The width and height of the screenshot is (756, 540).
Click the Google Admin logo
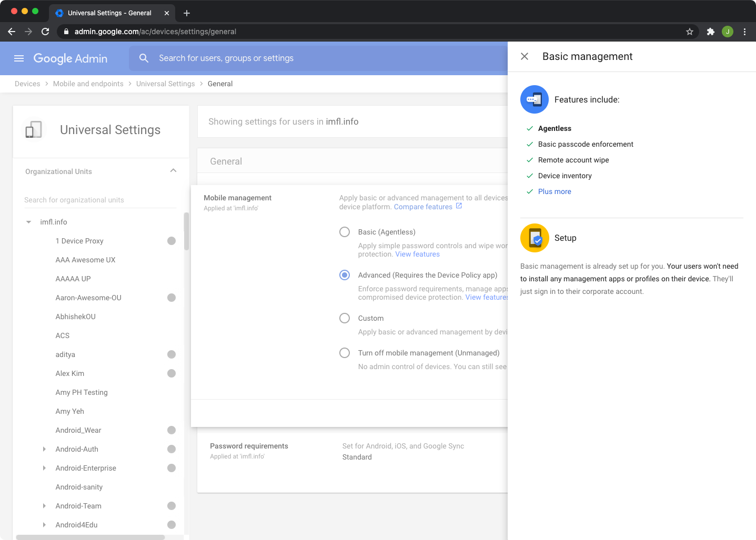tap(70, 58)
